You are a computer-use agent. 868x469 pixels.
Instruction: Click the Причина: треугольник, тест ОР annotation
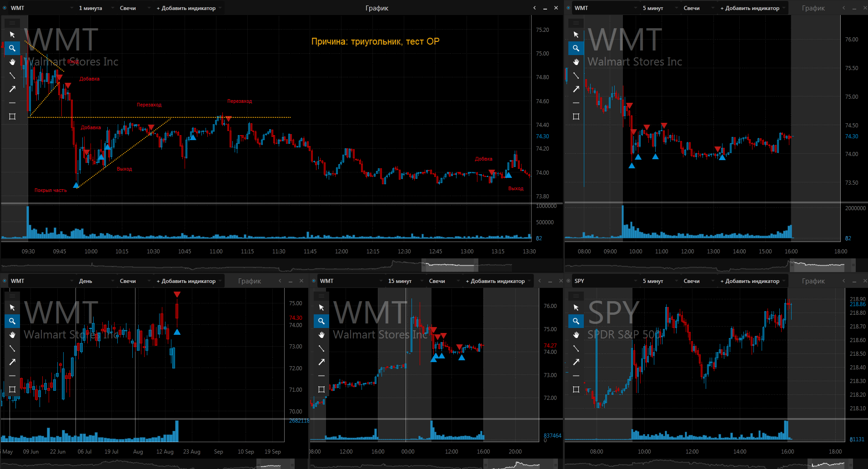[x=375, y=41]
